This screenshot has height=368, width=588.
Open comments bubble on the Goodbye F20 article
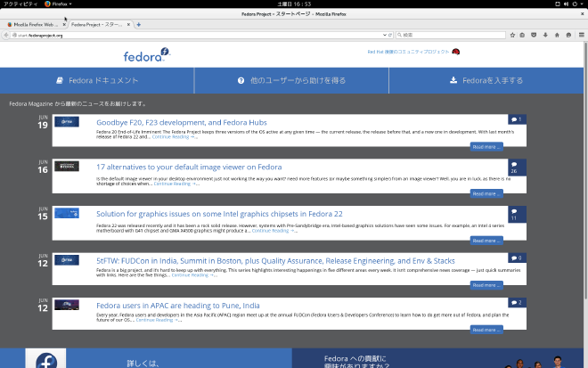click(516, 119)
